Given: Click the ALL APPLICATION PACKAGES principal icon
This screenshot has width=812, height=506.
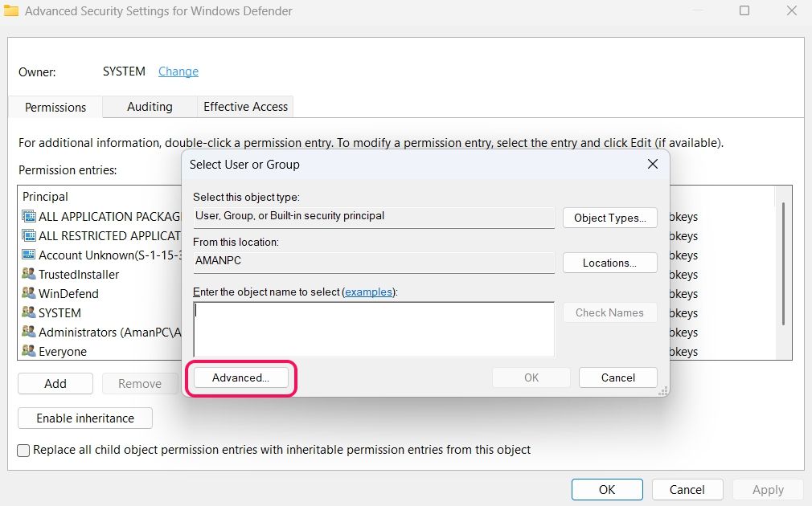Looking at the screenshot, I should click(x=29, y=216).
